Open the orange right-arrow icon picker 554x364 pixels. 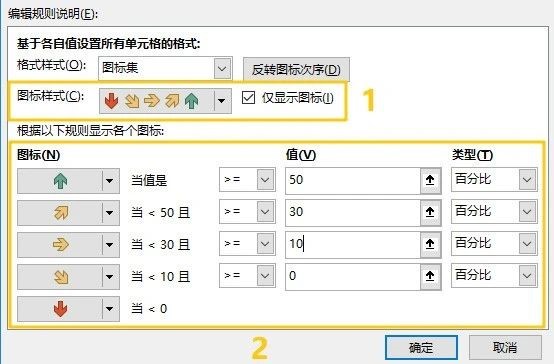68,245
